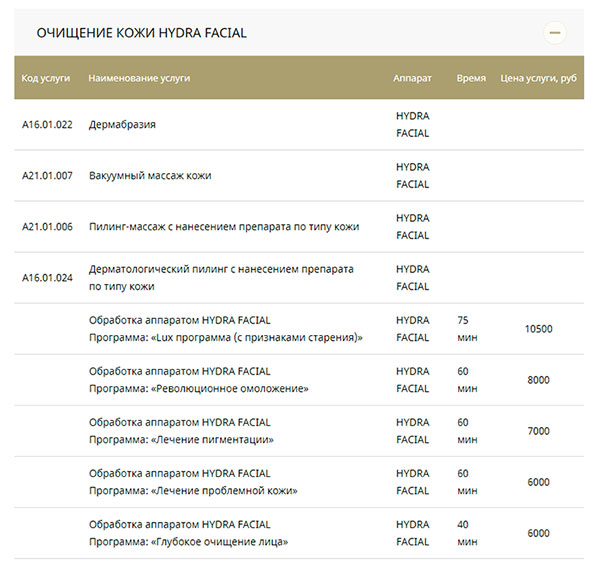Collapse the Hydra Facial section with minus icon

(555, 33)
